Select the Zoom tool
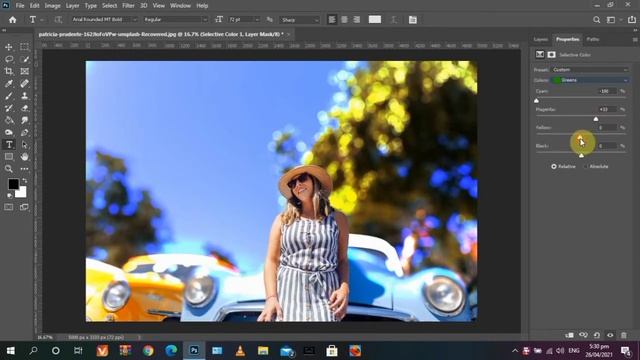Screen dimensions: 640x360 pyautogui.click(x=9, y=169)
